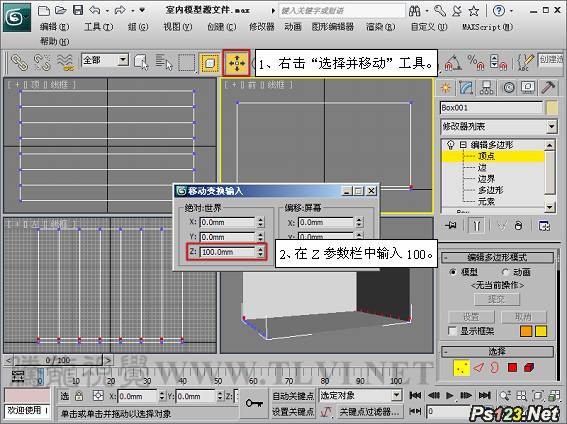Click the Edge selection icon in 选择 rollout
Image resolution: width=567 pixels, height=424 pixels.
pyautogui.click(x=479, y=368)
